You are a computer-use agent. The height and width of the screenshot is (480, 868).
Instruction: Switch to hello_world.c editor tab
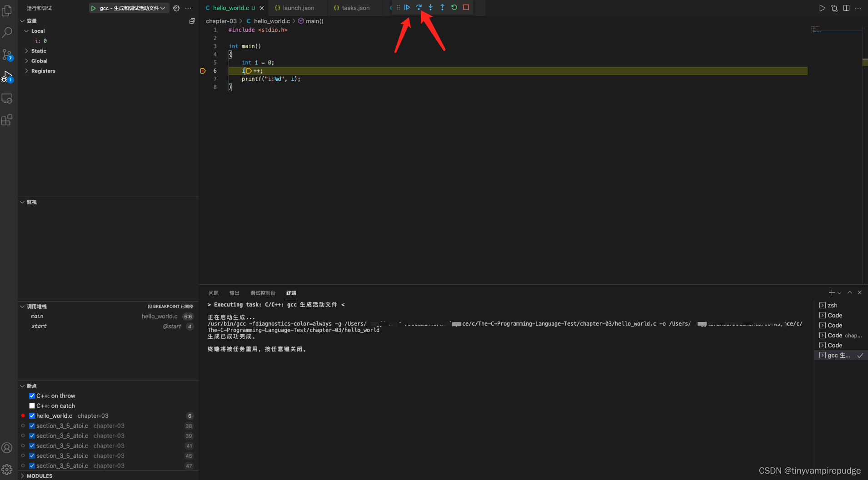(234, 8)
